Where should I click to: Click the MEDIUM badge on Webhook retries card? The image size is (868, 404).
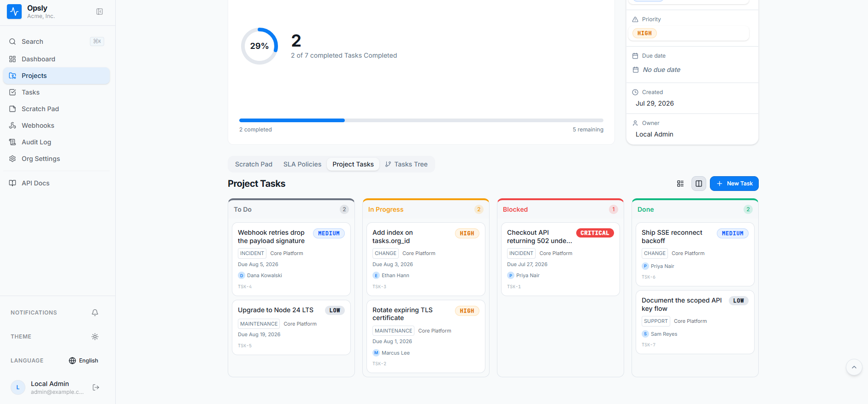pos(329,233)
